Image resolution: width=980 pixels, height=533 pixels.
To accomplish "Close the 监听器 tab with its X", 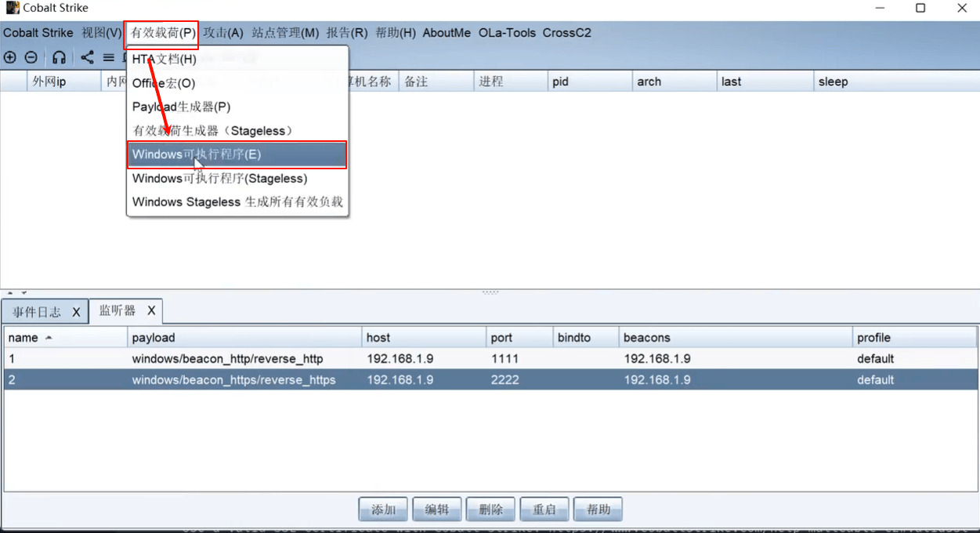I will [x=151, y=311].
